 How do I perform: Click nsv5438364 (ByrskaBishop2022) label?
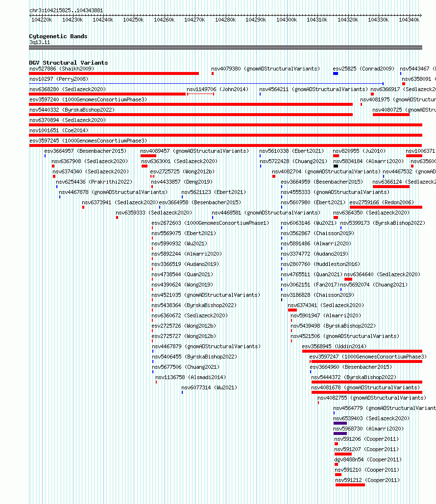194,305
